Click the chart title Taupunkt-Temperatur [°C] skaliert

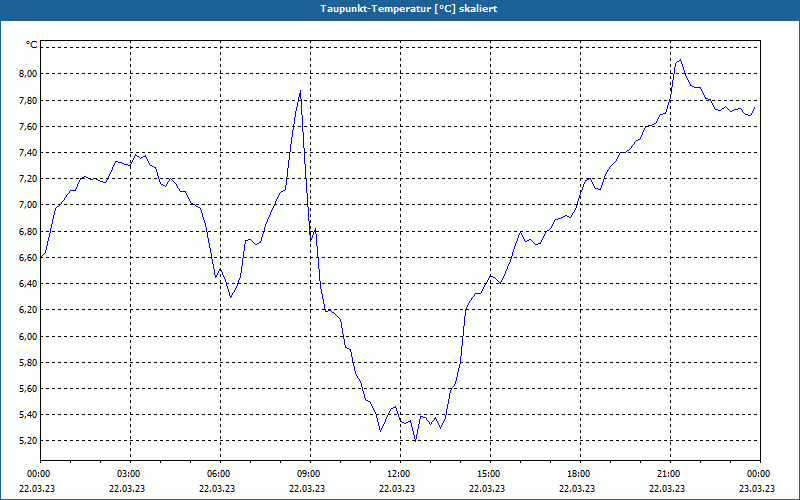(409, 9)
